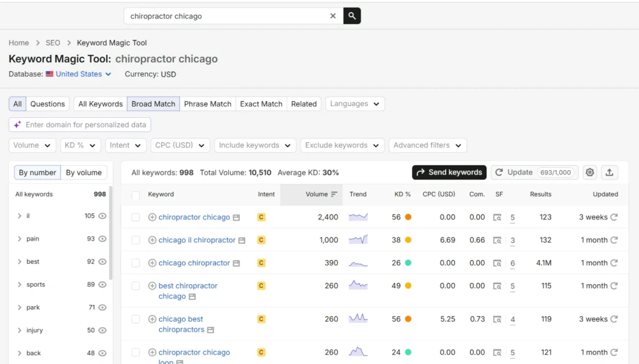This screenshot has height=364, width=639.
Task: Change the United States database dropdown
Action: [83, 74]
